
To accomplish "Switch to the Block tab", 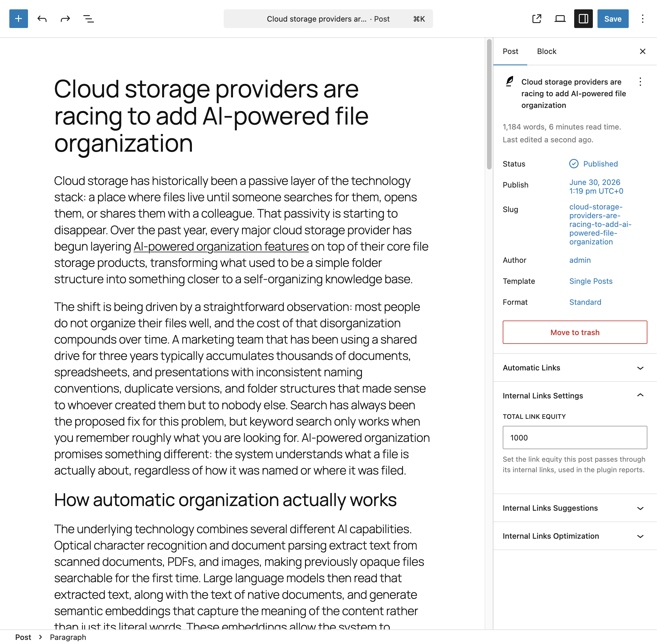I will click(x=546, y=51).
